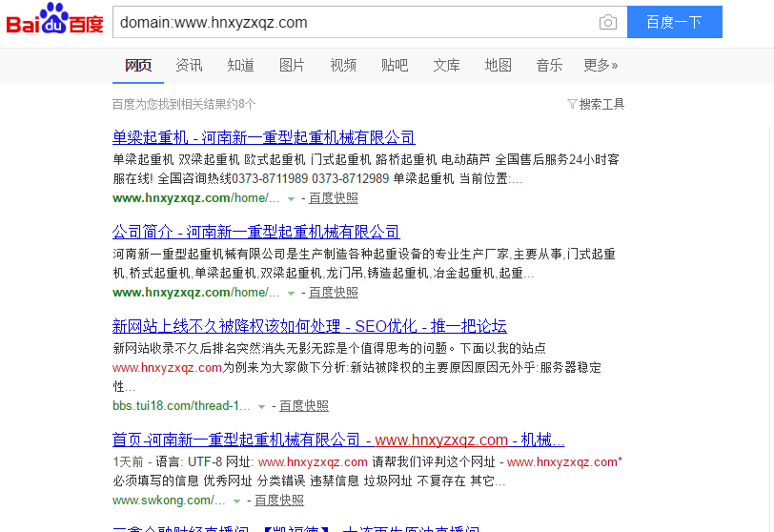Open 百度快照 for bbs.tui18.com result
The height and width of the screenshot is (532, 774).
click(304, 405)
